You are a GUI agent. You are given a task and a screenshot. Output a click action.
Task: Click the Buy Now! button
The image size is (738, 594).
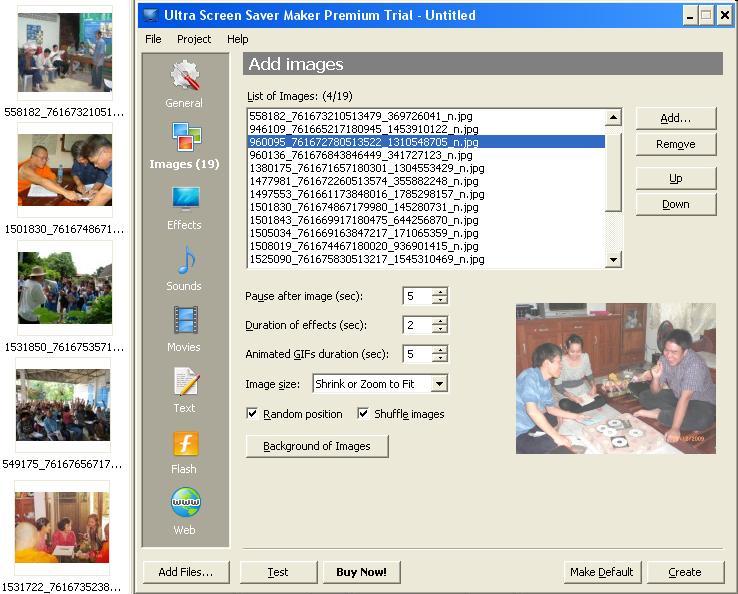361,572
